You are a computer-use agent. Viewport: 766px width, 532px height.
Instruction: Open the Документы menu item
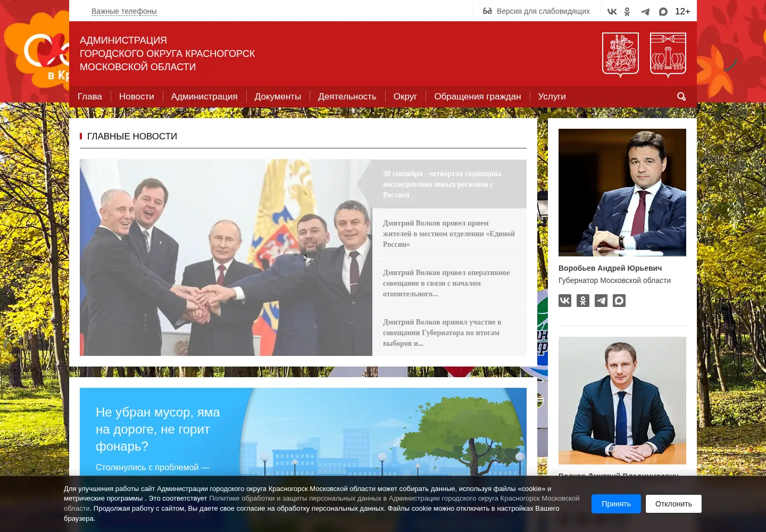click(278, 96)
